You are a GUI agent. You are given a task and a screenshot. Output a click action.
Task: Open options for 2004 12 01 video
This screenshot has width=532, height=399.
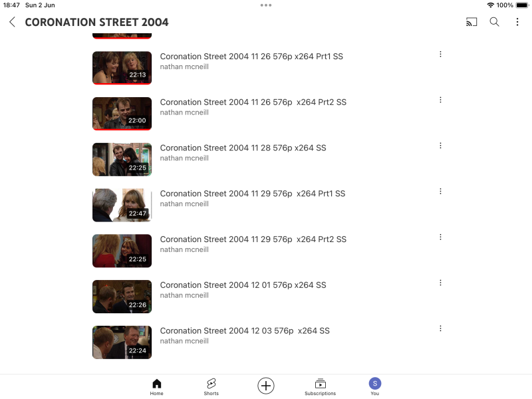(x=440, y=283)
